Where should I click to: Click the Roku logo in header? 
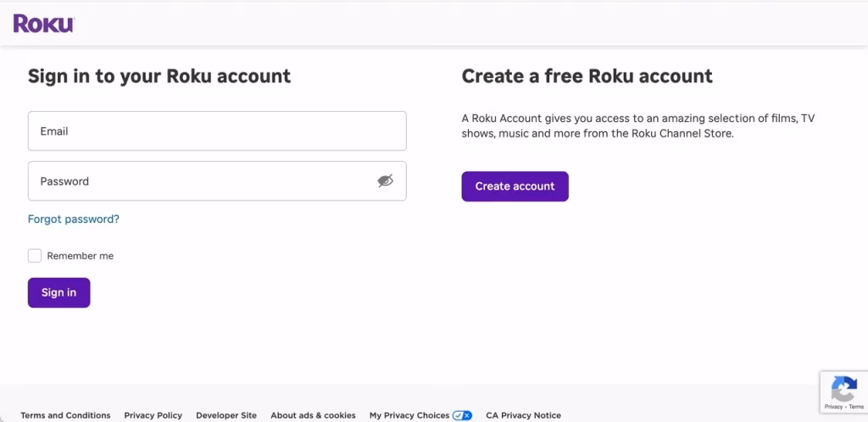tap(44, 24)
